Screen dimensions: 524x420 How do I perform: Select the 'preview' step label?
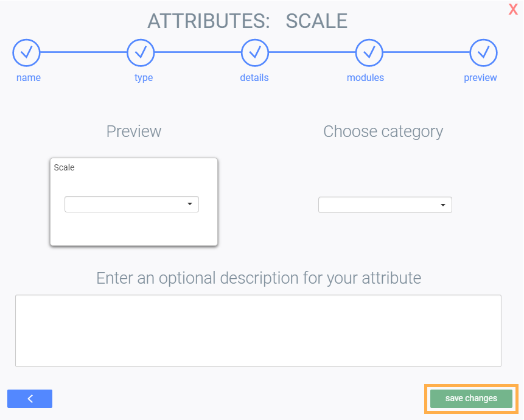480,78
